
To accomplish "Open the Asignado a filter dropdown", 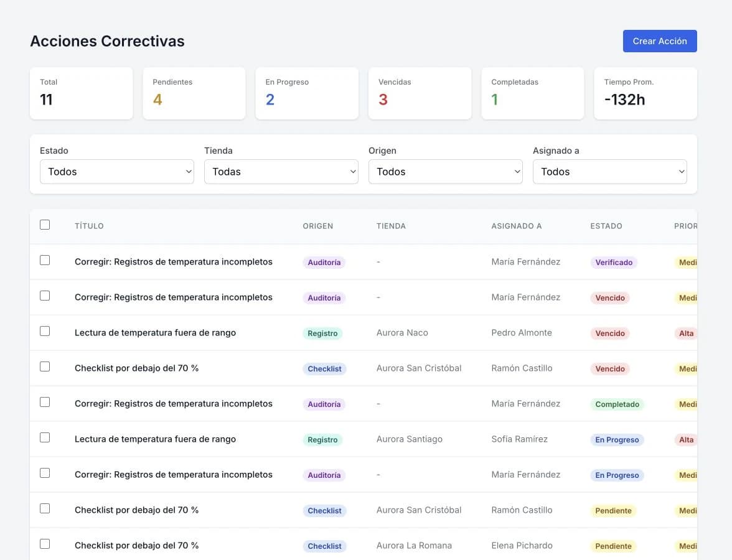I will pyautogui.click(x=610, y=172).
